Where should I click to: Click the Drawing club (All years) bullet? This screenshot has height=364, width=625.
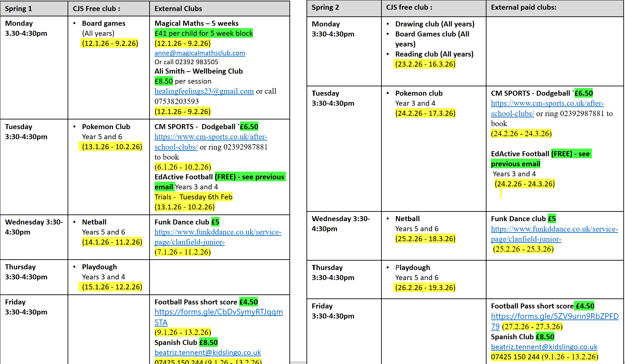coord(434,24)
